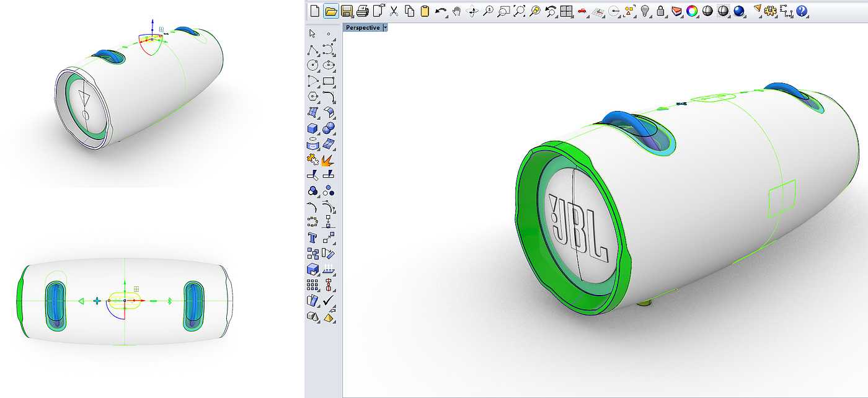Save the model with the floppy icon
This screenshot has width=868, height=398.
[x=347, y=11]
